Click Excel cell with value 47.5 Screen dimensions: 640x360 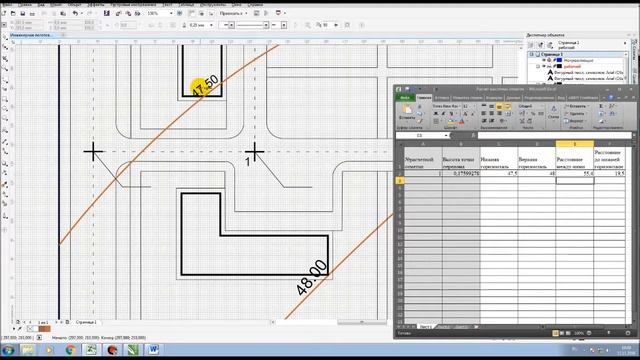pyautogui.click(x=499, y=173)
